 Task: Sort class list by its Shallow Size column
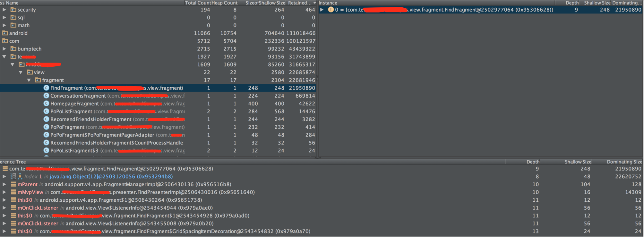point(272,3)
